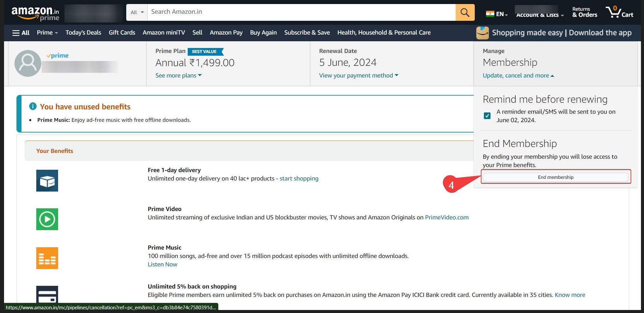Open the PrimeVideo.com link
The height and width of the screenshot is (313, 644).
coord(447,217)
